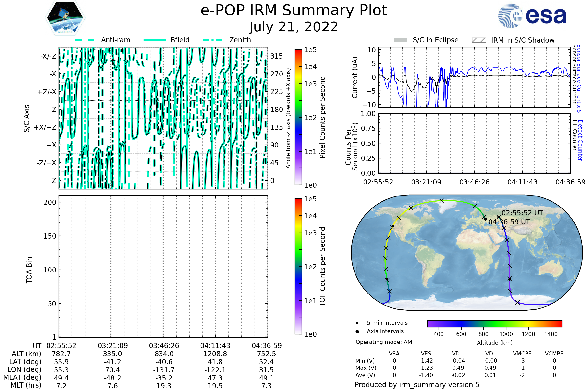588x392 pixels.
Task: Click the e-POP IRM Summary Plot title
Action: click(294, 11)
